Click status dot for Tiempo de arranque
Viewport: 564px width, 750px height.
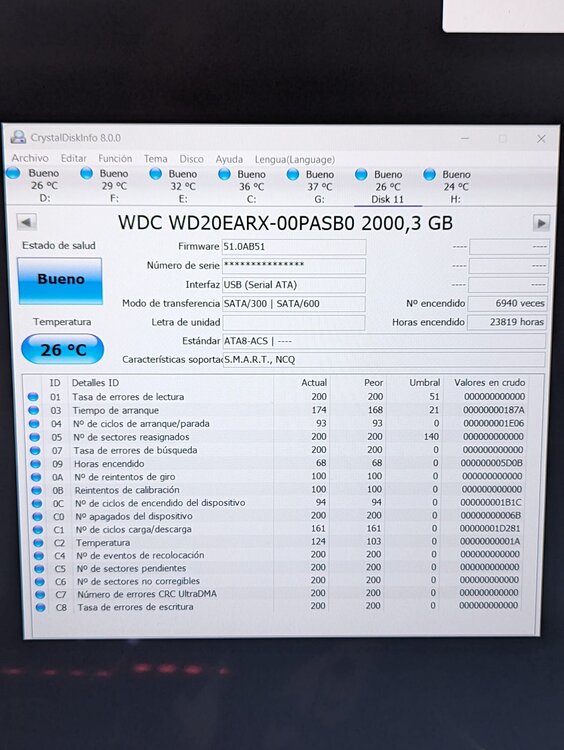click(x=33, y=410)
